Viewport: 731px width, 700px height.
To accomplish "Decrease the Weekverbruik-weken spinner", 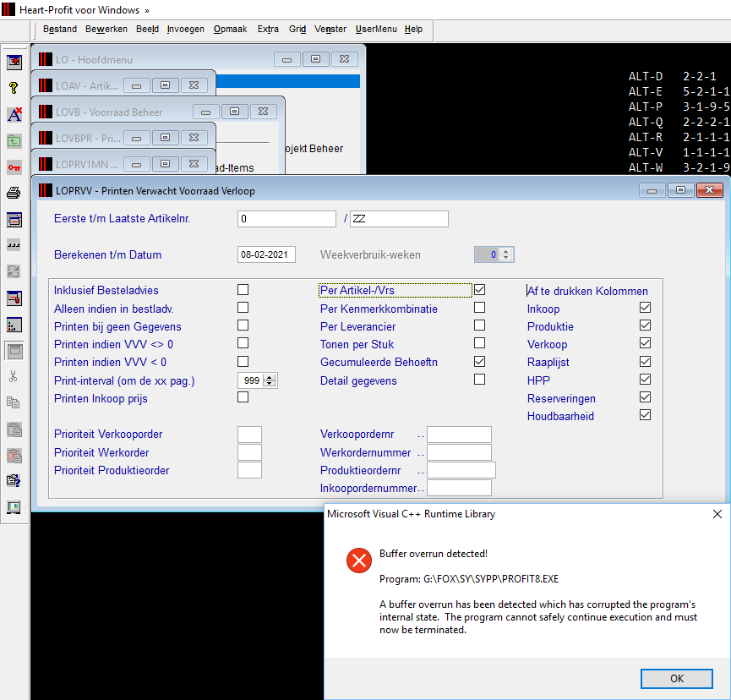I will pyautogui.click(x=506, y=258).
